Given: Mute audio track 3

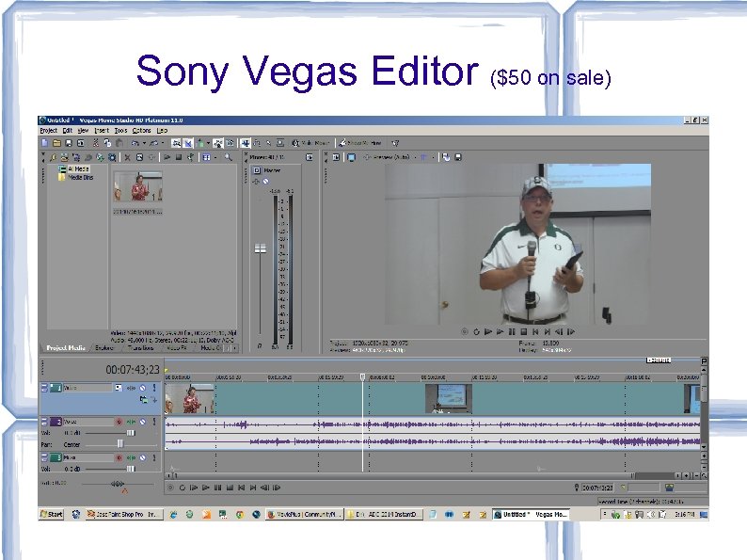Looking at the screenshot, I should coord(142,457).
